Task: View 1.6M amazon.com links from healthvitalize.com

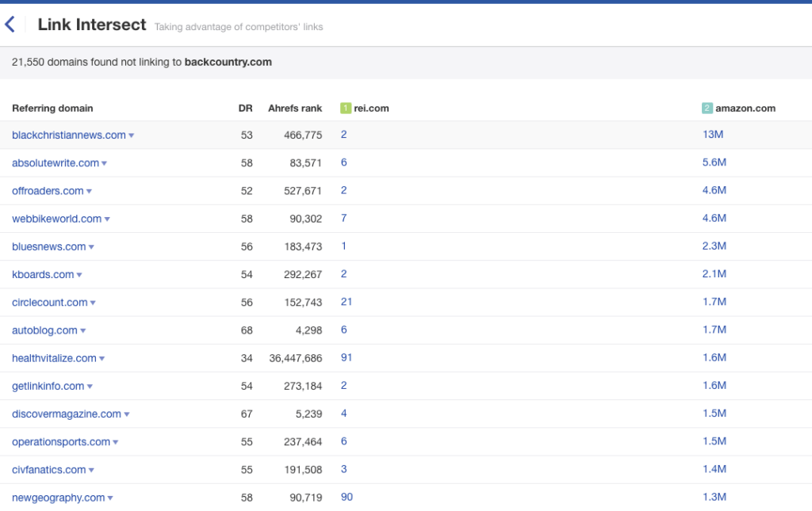Action: click(x=714, y=358)
